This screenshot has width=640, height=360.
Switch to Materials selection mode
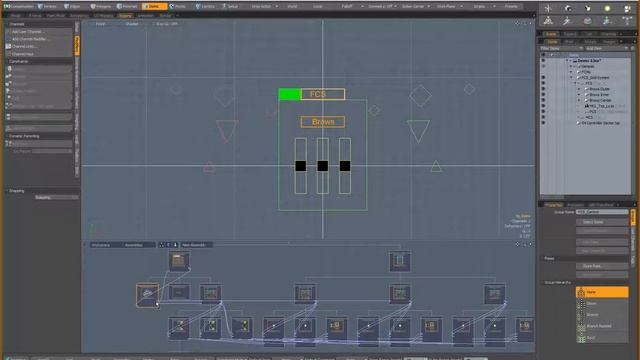pos(128,7)
